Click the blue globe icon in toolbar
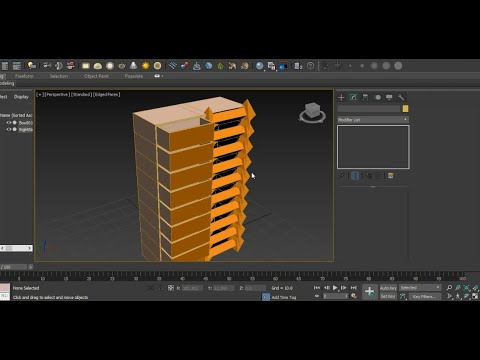The height and width of the screenshot is (360, 480). click(209, 66)
